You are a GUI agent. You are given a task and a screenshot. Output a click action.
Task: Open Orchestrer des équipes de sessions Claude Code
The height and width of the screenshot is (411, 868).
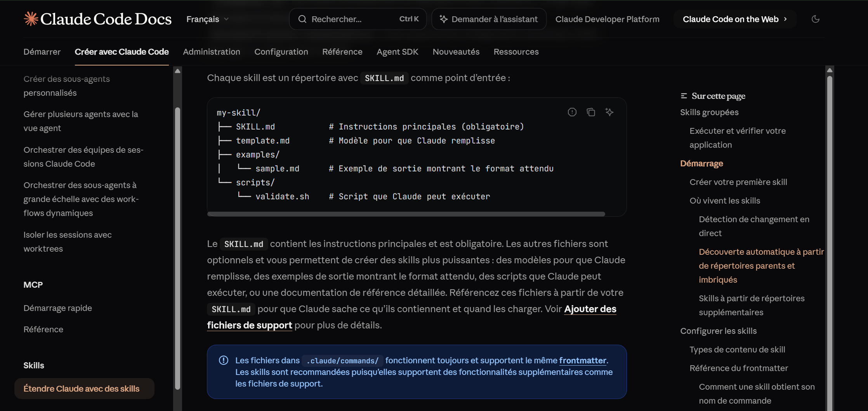83,157
